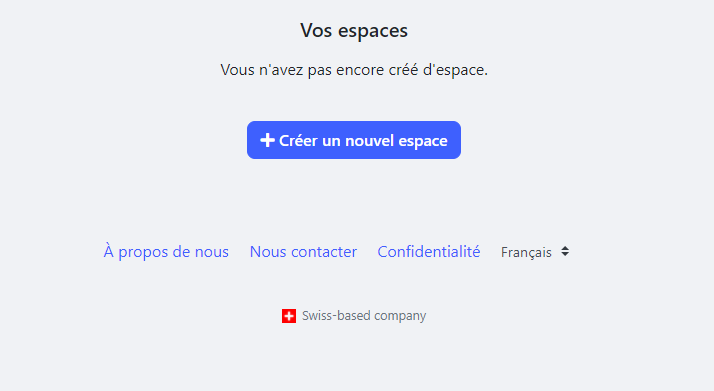Click the Swiss-based company label
This screenshot has height=391, width=714.
coord(364,316)
